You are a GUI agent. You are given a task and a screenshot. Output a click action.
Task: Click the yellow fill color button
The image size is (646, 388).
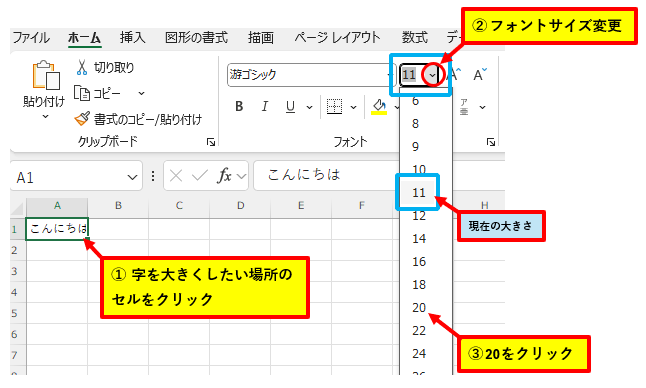(x=379, y=107)
